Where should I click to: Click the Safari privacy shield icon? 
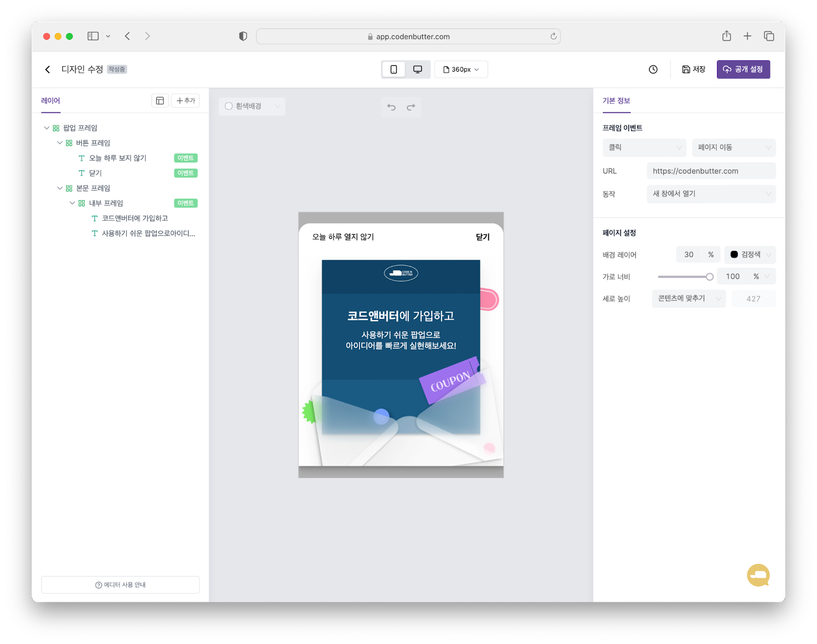coord(243,36)
